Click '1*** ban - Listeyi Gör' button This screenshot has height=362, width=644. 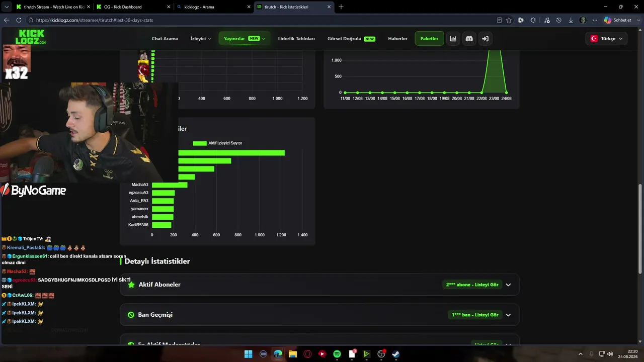point(475,315)
